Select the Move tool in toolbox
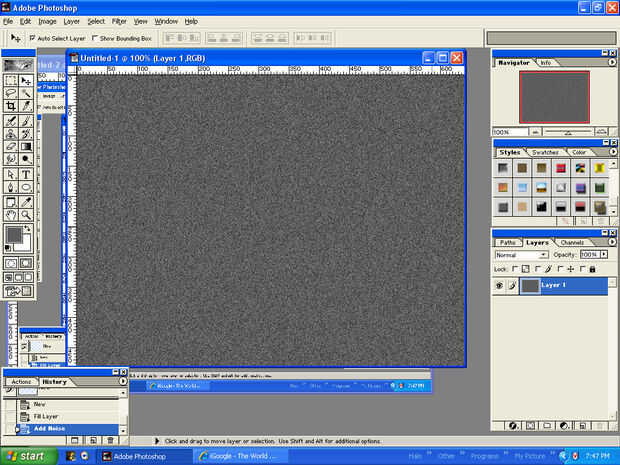The width and height of the screenshot is (620, 465). point(26,80)
